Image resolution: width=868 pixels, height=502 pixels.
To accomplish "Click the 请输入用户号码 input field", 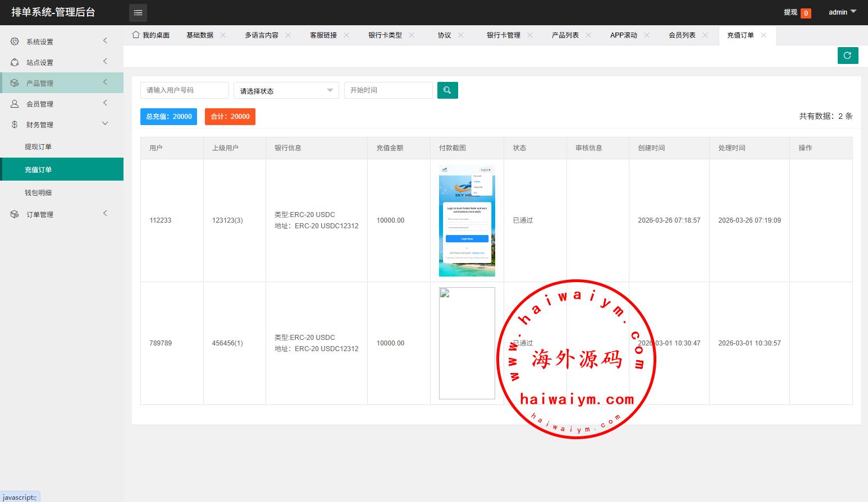I will pyautogui.click(x=184, y=90).
